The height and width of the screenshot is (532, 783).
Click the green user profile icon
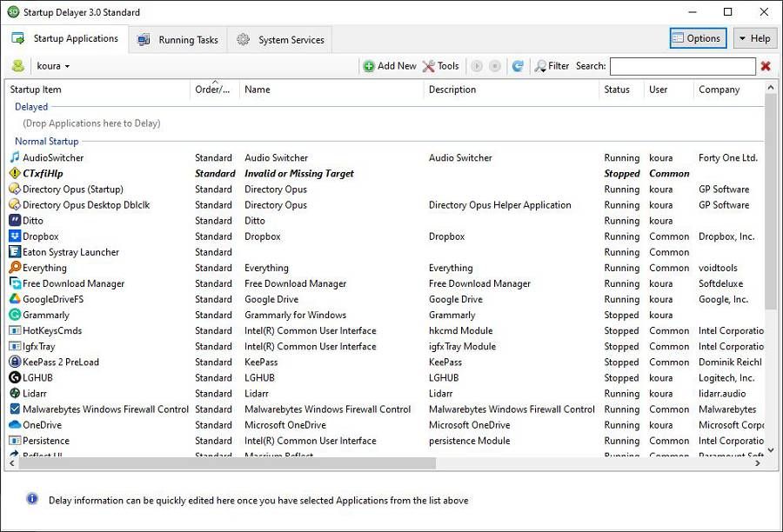(x=17, y=65)
